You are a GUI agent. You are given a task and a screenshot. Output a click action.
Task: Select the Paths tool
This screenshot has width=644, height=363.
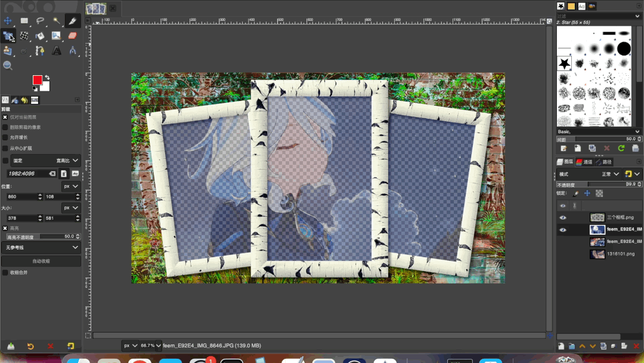pyautogui.click(x=40, y=51)
